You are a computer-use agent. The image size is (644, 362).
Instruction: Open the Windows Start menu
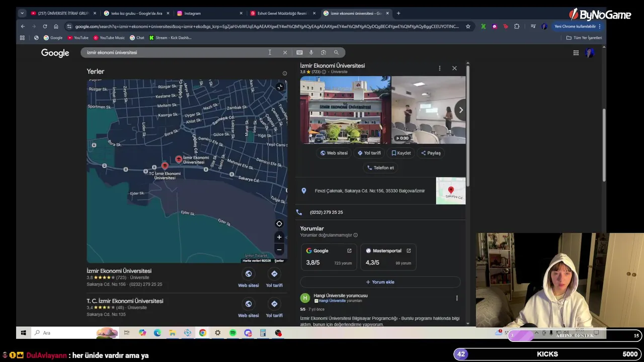(x=23, y=333)
